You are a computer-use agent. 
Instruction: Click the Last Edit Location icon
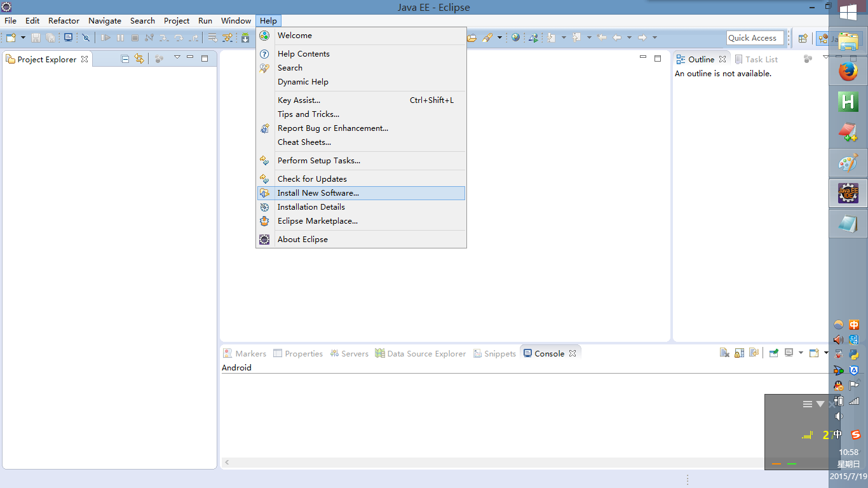coord(602,37)
